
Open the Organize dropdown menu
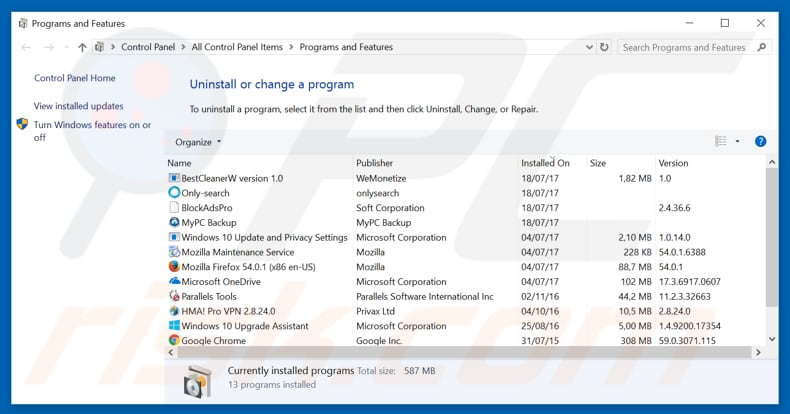pos(198,142)
